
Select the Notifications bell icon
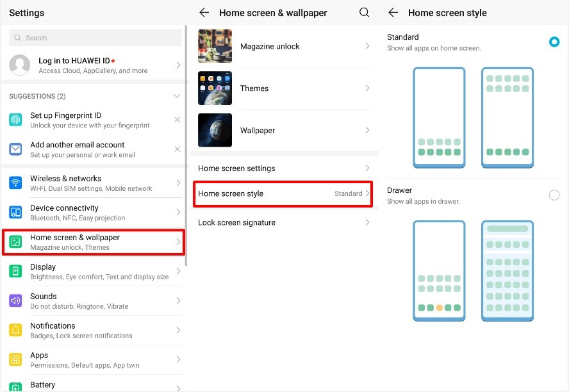[x=15, y=330]
